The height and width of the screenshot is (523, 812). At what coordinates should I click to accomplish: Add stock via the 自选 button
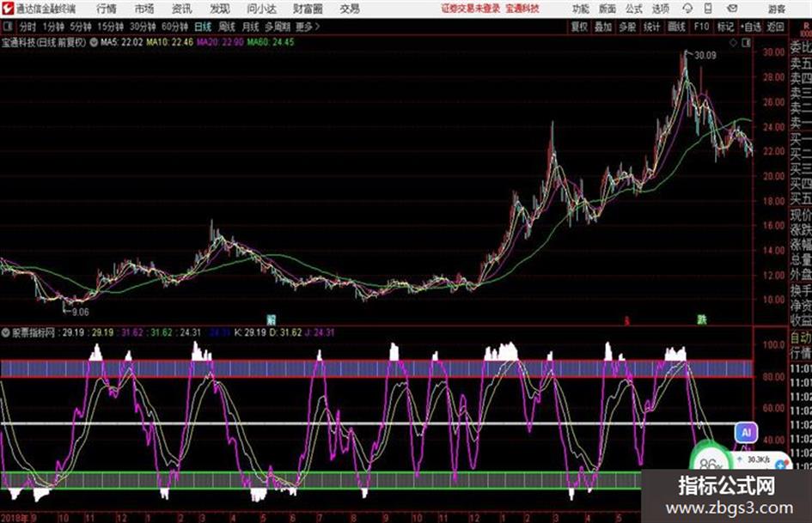[x=750, y=27]
